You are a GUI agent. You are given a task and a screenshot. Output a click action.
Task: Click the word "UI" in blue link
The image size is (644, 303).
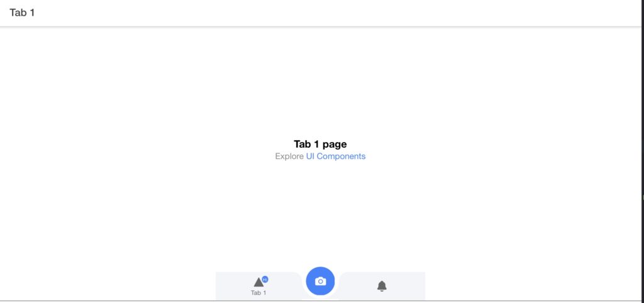[x=311, y=157]
